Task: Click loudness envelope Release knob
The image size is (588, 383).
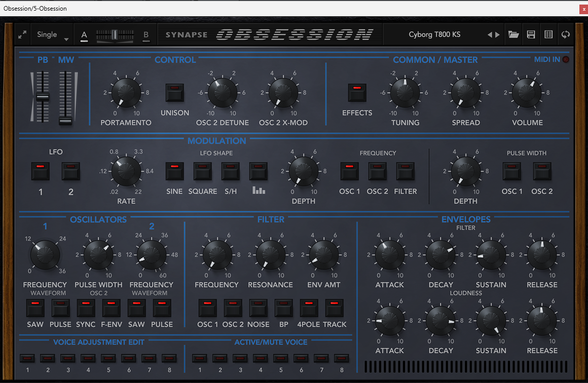Action: point(542,321)
